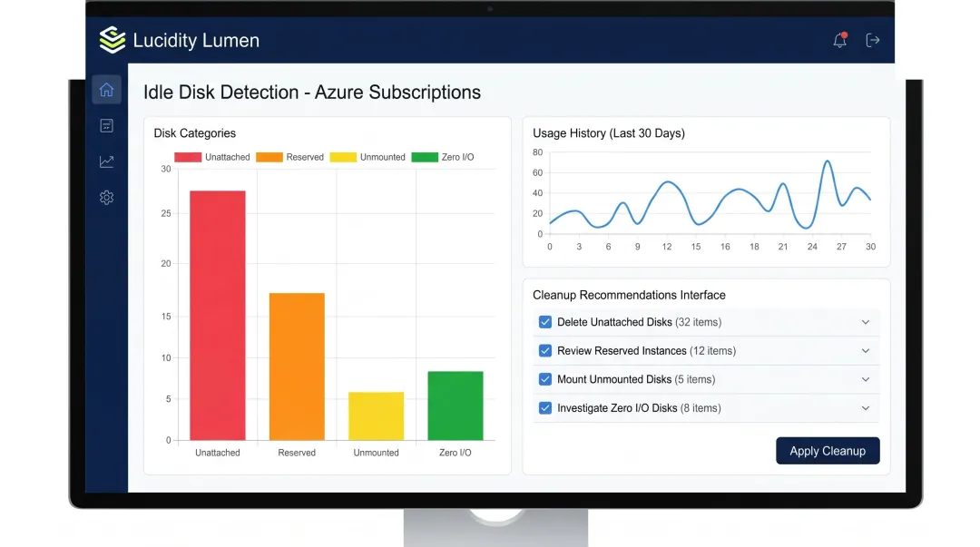Click the 'Unmounted' x-axis label under bar chart

(377, 453)
